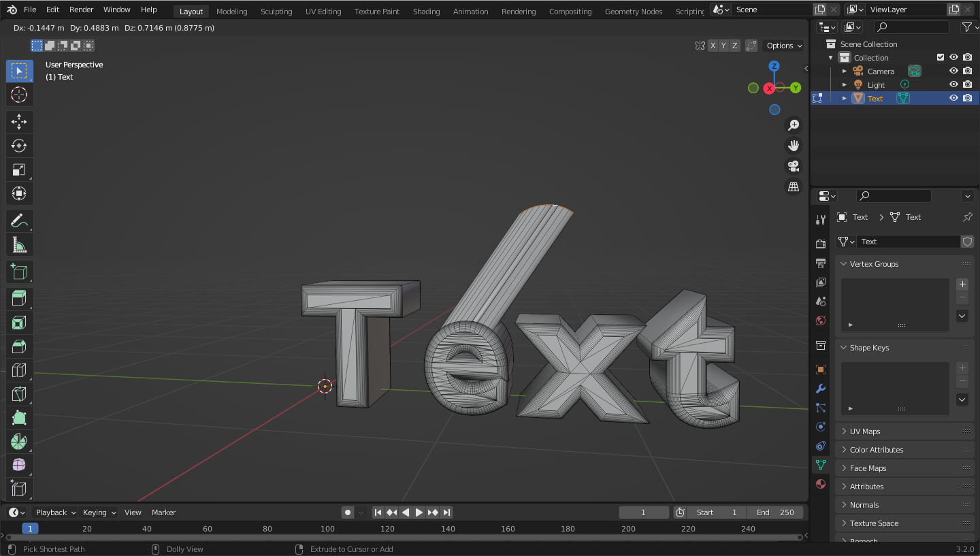Choose the Spin tool
The height and width of the screenshot is (556, 980).
[x=20, y=442]
